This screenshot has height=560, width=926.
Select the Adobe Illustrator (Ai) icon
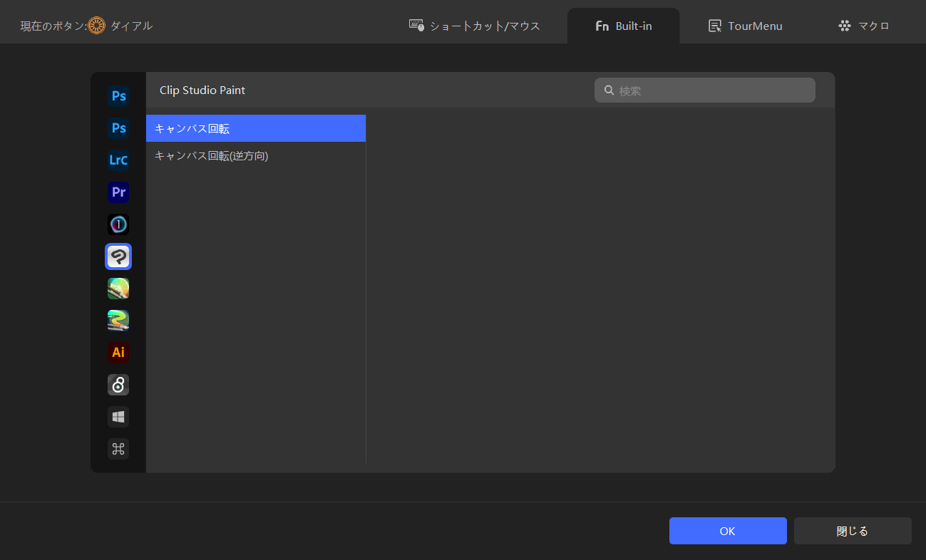click(x=118, y=353)
